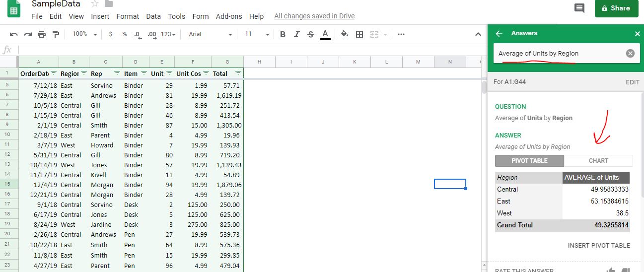Redo the last action
The width and height of the screenshot is (644, 272).
click(28, 34)
